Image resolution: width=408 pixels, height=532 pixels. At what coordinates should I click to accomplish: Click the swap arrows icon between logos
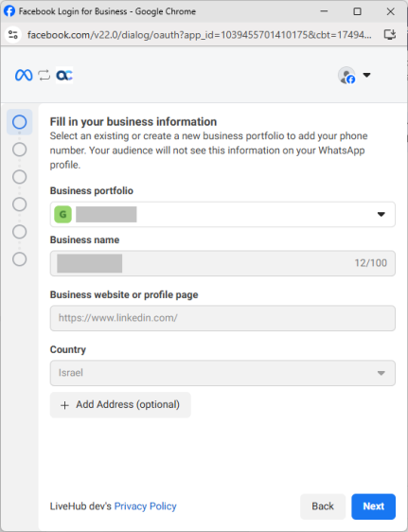click(44, 75)
